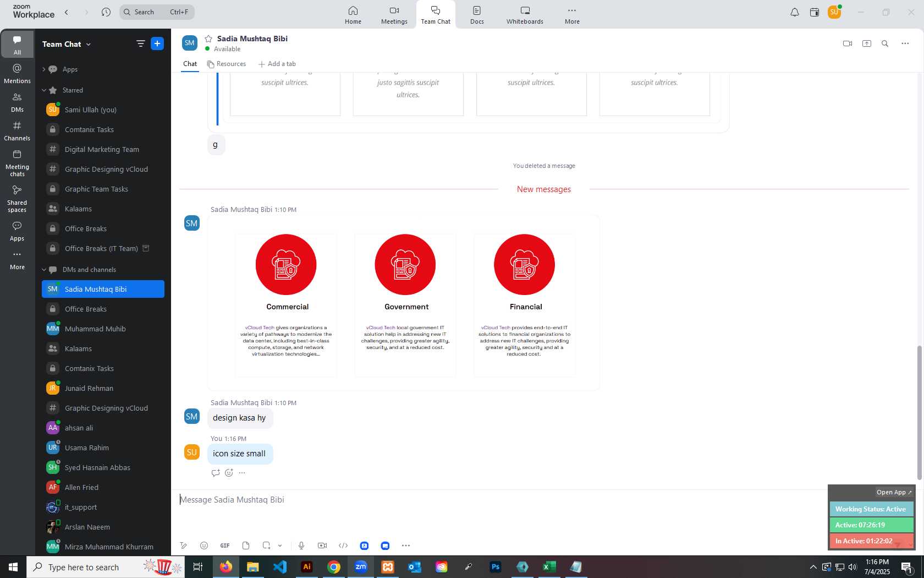This screenshot has height=578, width=924.
Task: Collapse the Starred group
Action: [x=44, y=90]
